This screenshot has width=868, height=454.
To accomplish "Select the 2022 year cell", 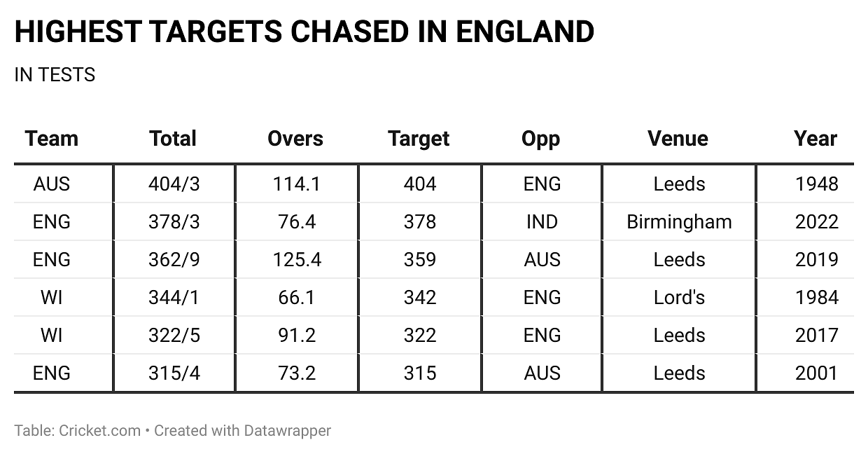I will click(816, 222).
